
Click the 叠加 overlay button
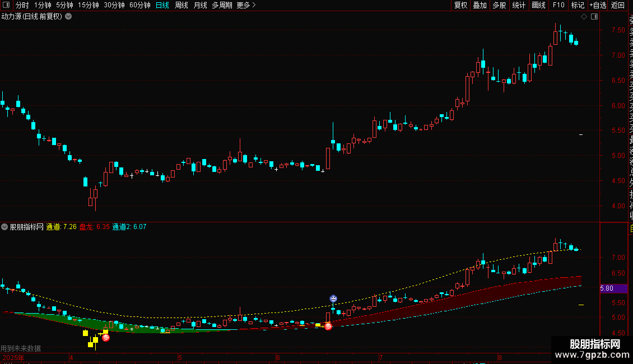[480, 5]
